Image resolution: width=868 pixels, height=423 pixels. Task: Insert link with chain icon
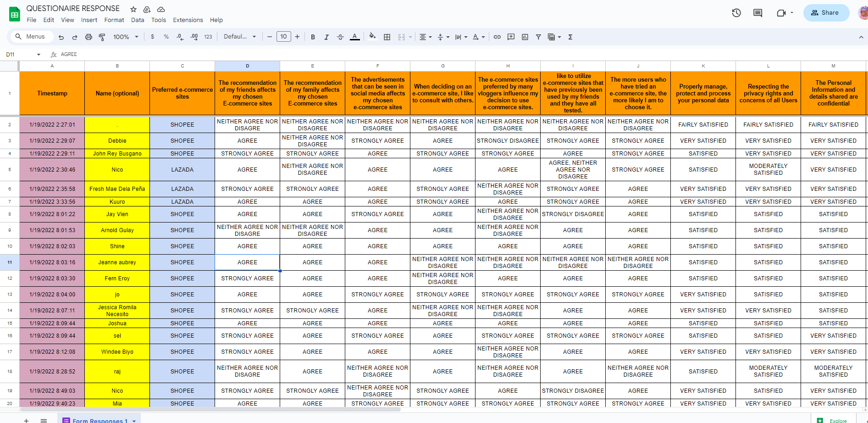coord(497,37)
